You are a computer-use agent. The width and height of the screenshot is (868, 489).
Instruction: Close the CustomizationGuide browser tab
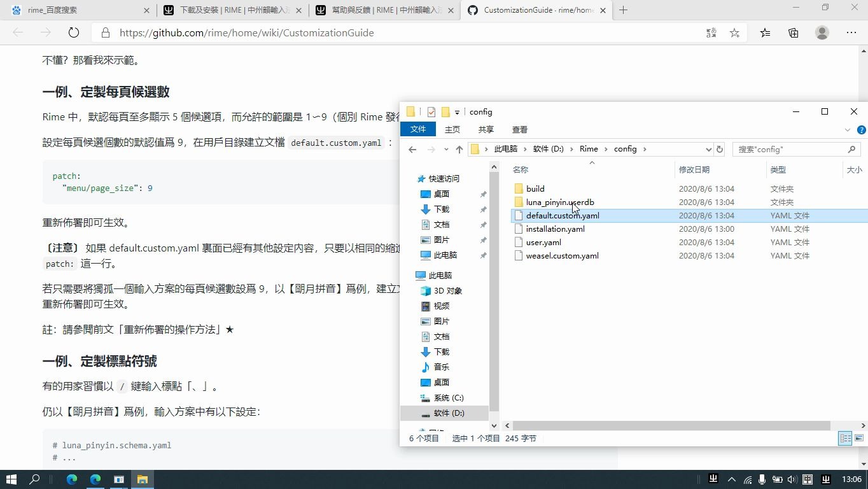[x=603, y=10]
